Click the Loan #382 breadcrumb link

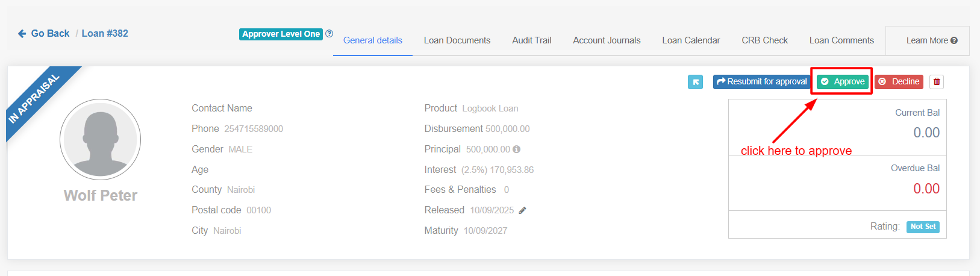pos(105,34)
